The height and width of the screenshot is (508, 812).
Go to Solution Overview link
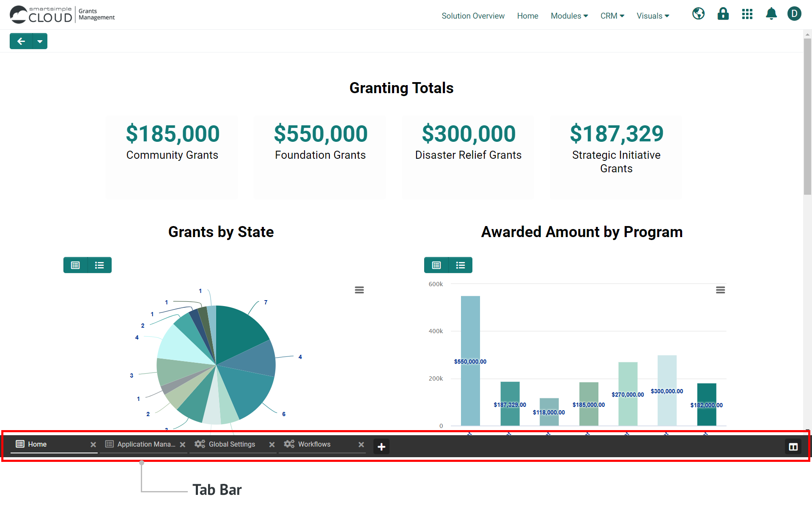(x=473, y=16)
